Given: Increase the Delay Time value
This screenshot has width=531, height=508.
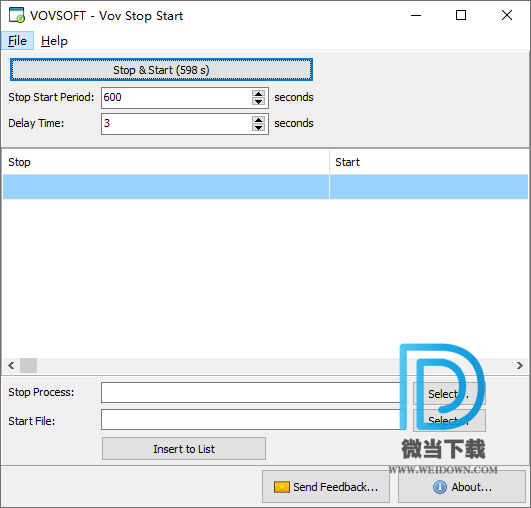Looking at the screenshot, I should point(259,120).
